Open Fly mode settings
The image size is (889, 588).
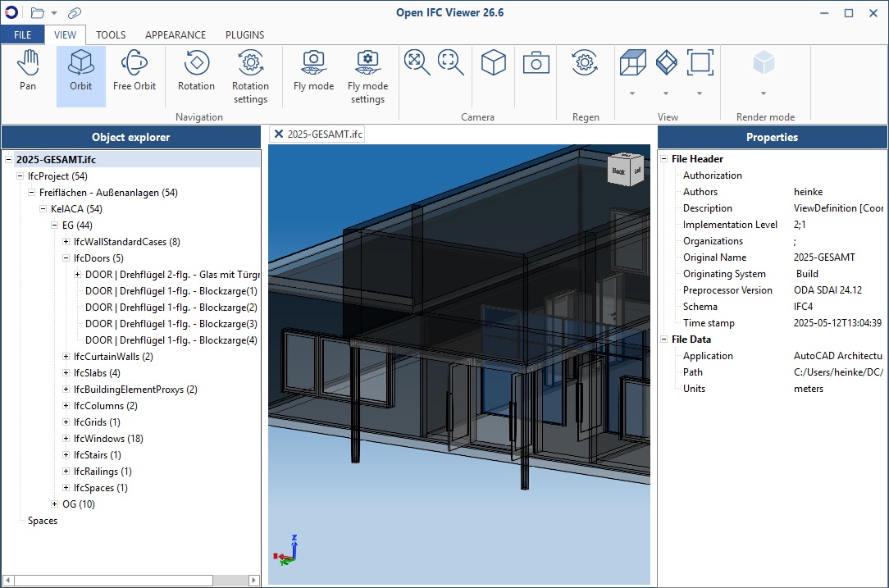pos(367,76)
